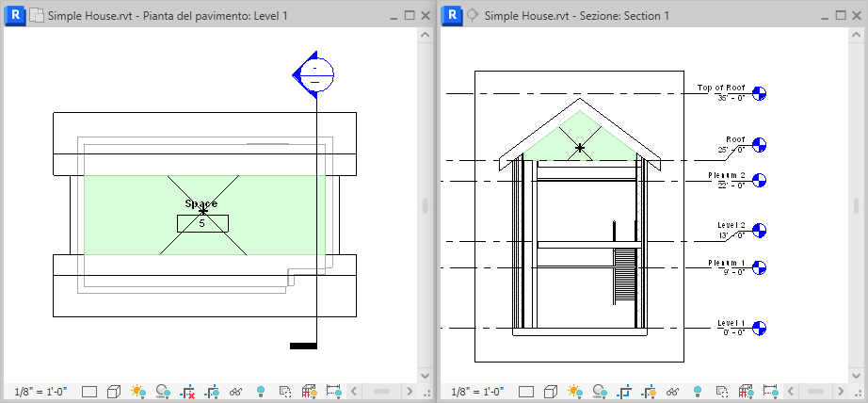868x403 pixels.
Task: Open Temporary View Properties in Section 1 window
Action: [x=721, y=392]
